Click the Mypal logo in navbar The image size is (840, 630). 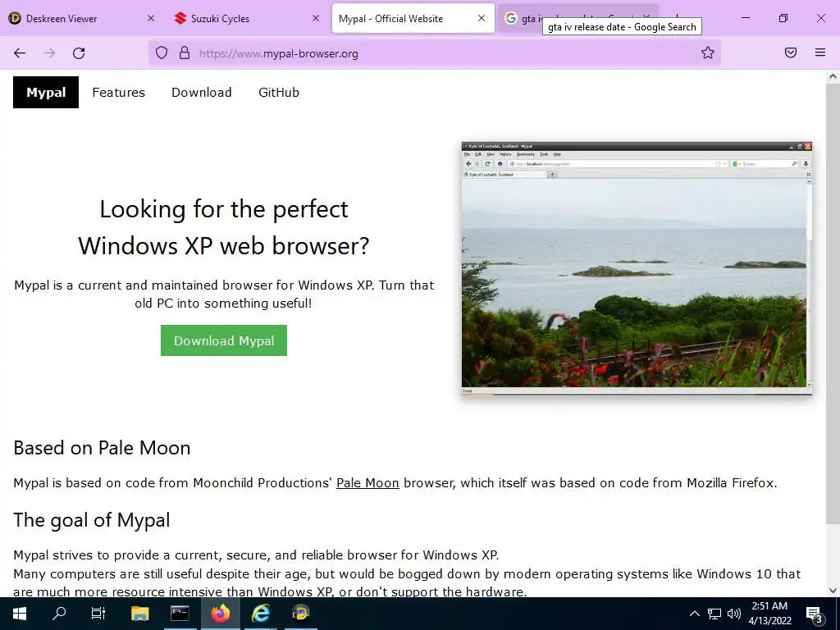pyautogui.click(x=46, y=92)
